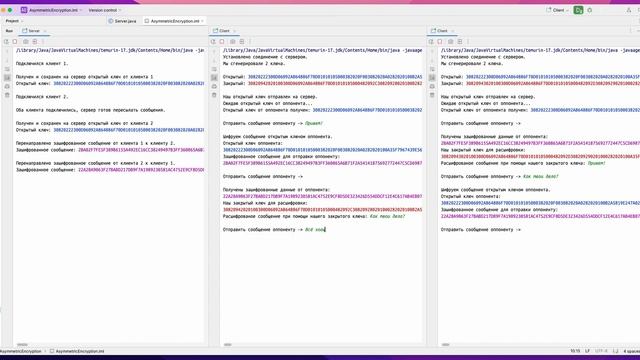
Task: Toggle scroll to end in the right Client console
Action: click(432, 78)
